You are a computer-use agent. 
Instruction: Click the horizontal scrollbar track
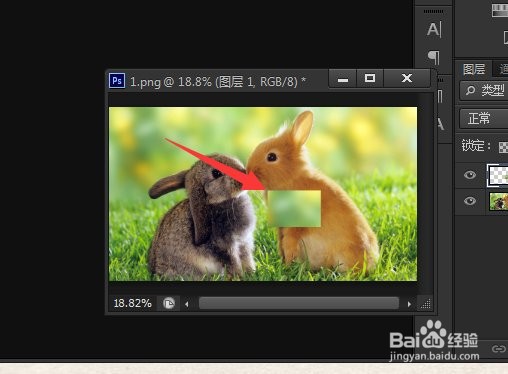[x=299, y=303]
